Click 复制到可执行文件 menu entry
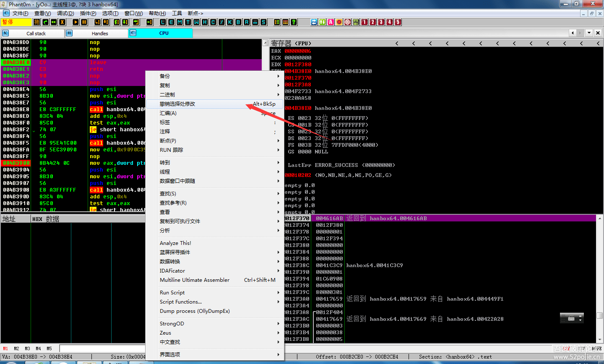The height and width of the screenshot is (364, 604). point(215,221)
